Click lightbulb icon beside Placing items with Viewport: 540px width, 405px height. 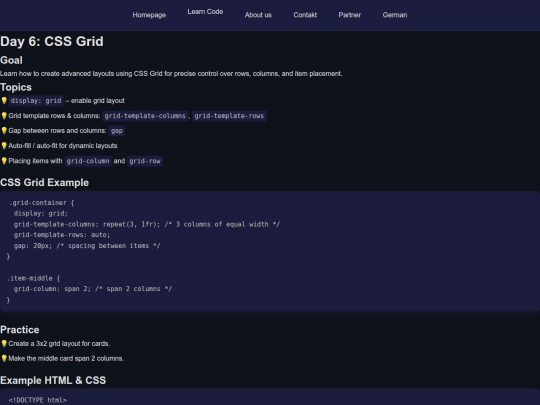[x=4, y=161]
